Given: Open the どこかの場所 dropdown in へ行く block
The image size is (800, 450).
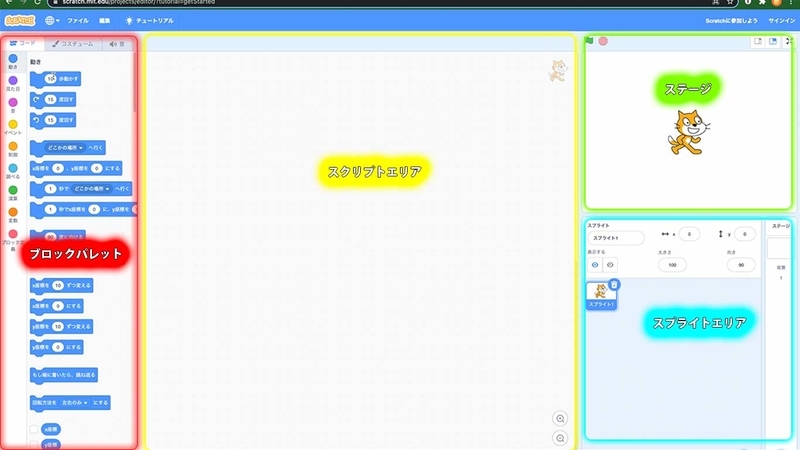Looking at the screenshot, I should click(x=65, y=147).
